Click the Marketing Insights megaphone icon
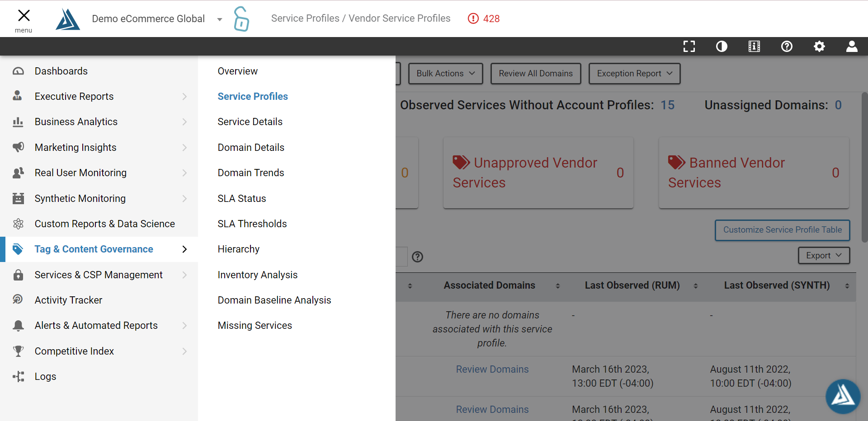The height and width of the screenshot is (421, 868). [x=18, y=147]
